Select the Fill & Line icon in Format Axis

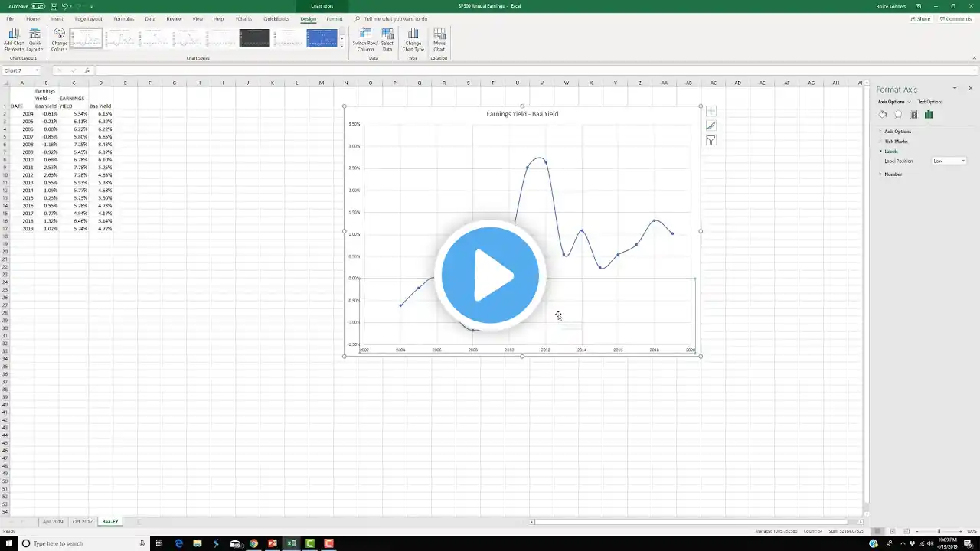tap(883, 115)
